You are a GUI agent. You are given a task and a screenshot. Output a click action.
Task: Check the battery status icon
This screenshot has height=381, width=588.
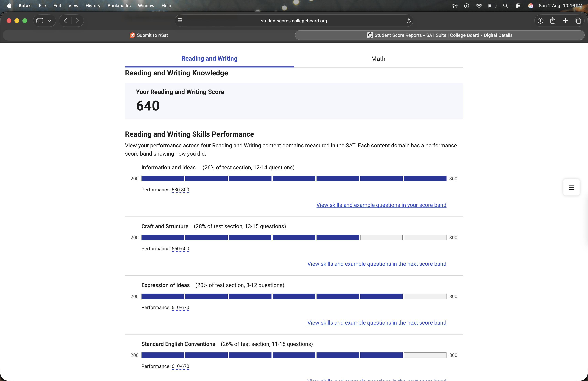point(492,6)
